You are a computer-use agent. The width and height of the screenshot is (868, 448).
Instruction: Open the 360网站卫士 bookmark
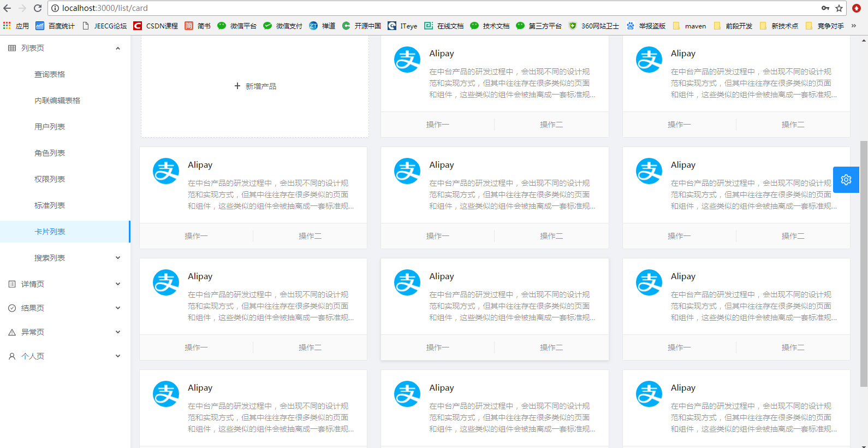(x=594, y=26)
